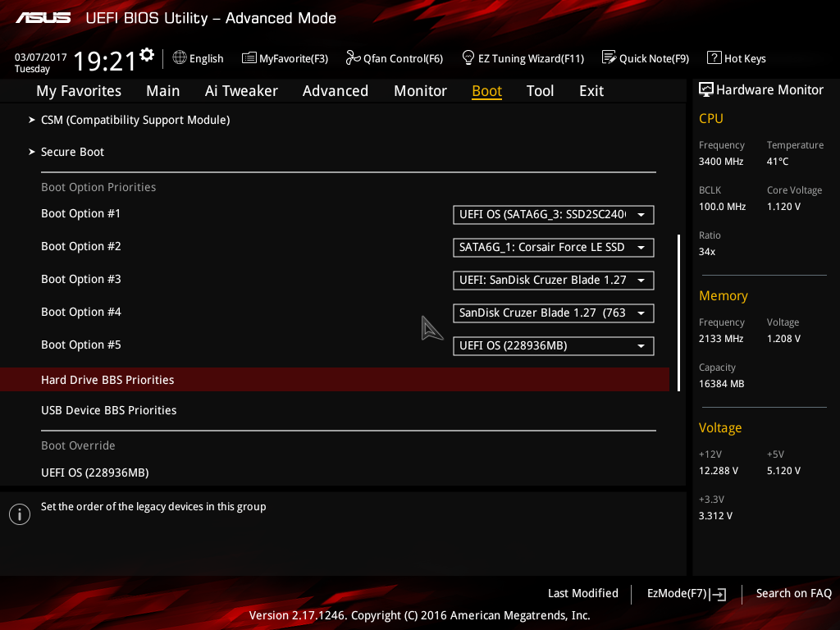Open Boot Option #4 SanDisk Cruzer dropdown
The image size is (840, 630).
[x=554, y=313]
